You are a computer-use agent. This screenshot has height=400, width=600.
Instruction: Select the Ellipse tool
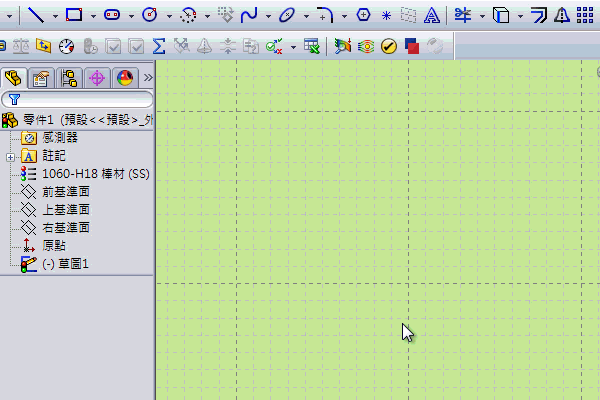[x=287, y=15]
